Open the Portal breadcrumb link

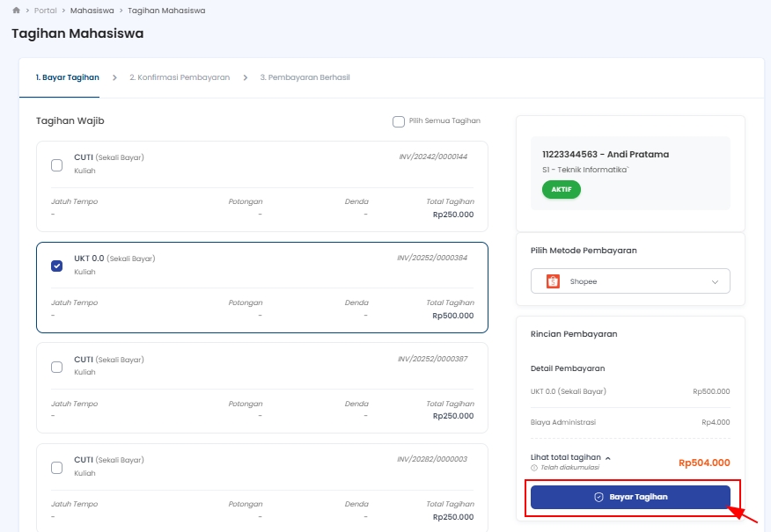(x=46, y=11)
